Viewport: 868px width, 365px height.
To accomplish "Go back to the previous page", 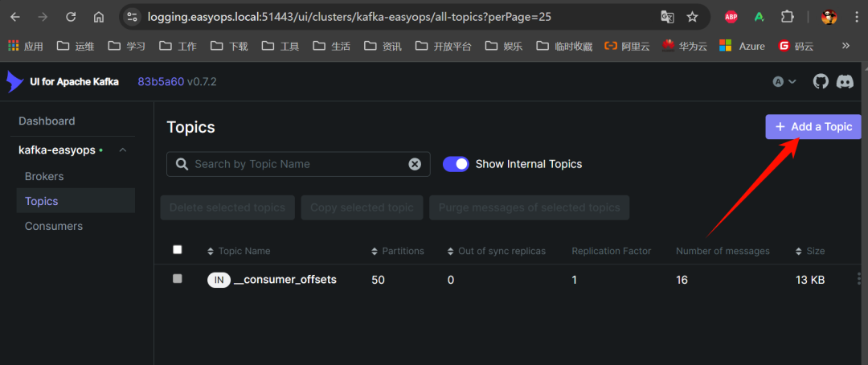I will click(15, 17).
